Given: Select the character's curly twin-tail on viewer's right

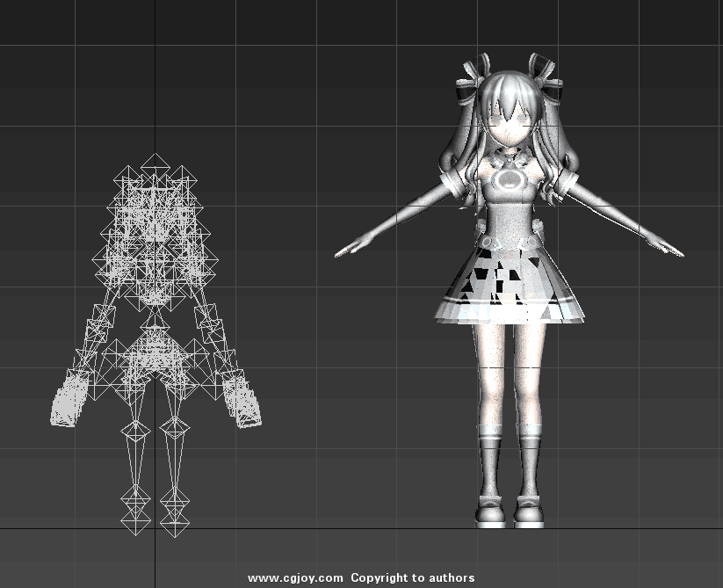Looking at the screenshot, I should [x=553, y=176].
